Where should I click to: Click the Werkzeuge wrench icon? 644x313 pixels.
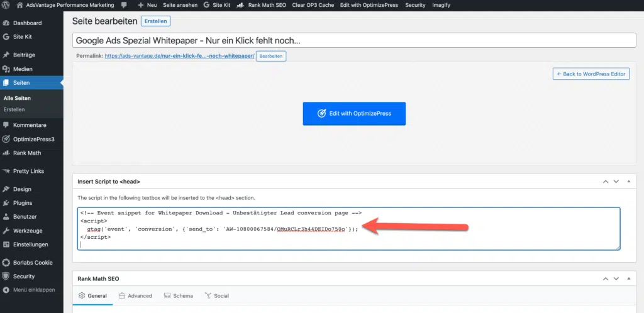(x=6, y=231)
